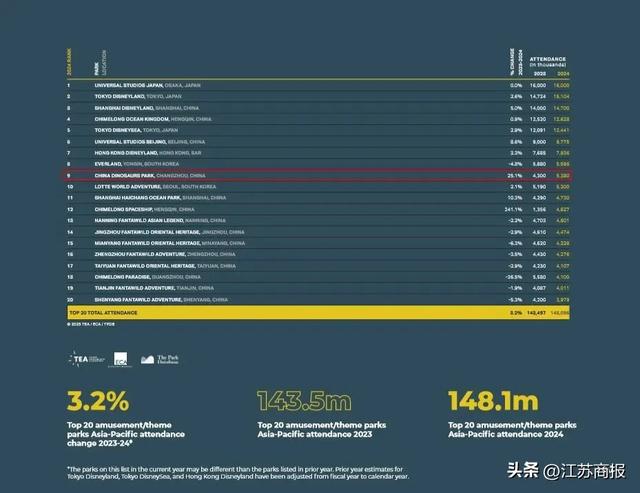The width and height of the screenshot is (640, 493).
Task: Click Nanning Fantawild Asian Legend entry
Action: 160,220
